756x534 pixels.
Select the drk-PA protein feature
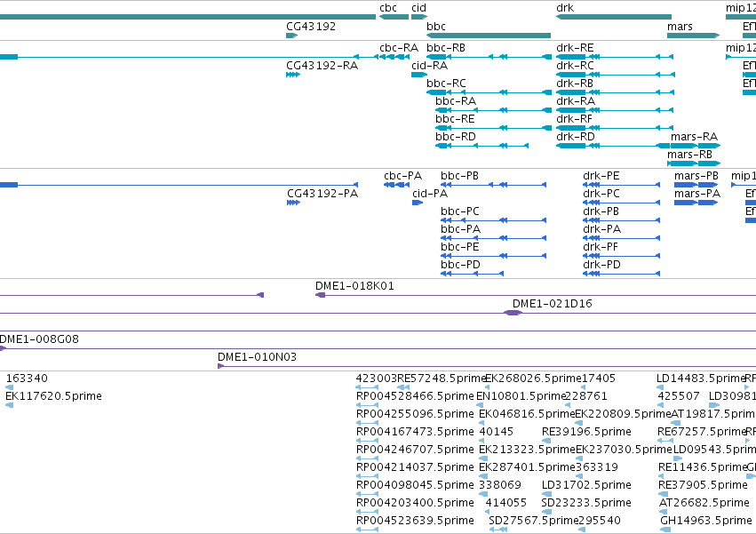tap(621, 238)
